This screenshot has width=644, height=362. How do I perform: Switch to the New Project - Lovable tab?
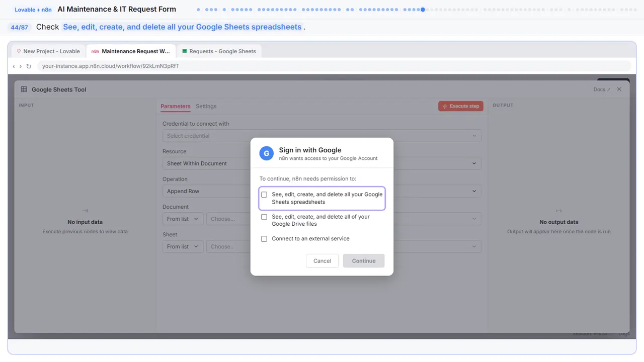point(48,51)
